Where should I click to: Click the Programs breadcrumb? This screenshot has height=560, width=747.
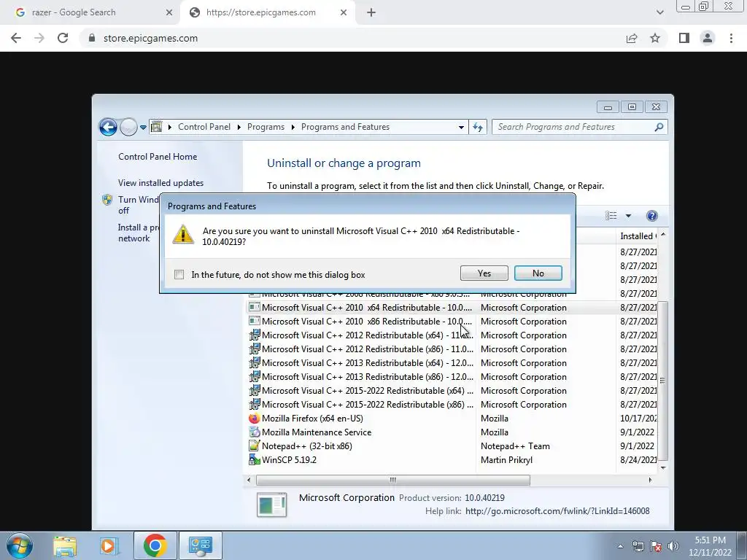(266, 127)
